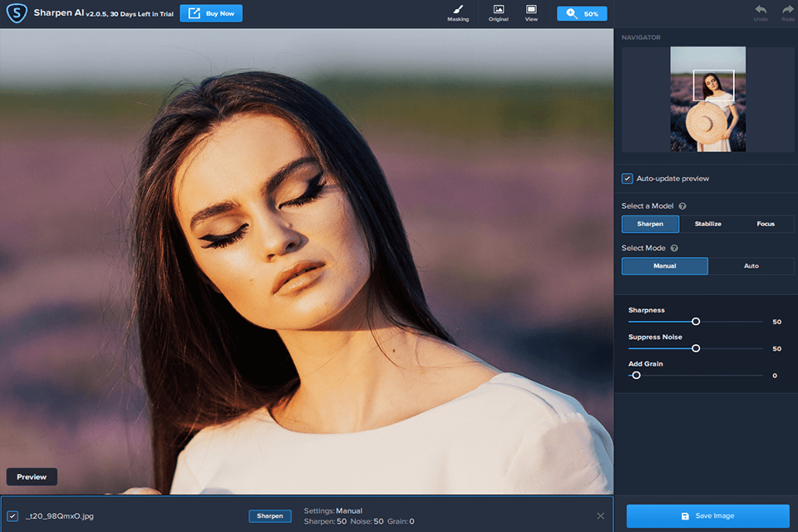Click the Navigator thumbnail image
798x532 pixels.
click(707, 99)
